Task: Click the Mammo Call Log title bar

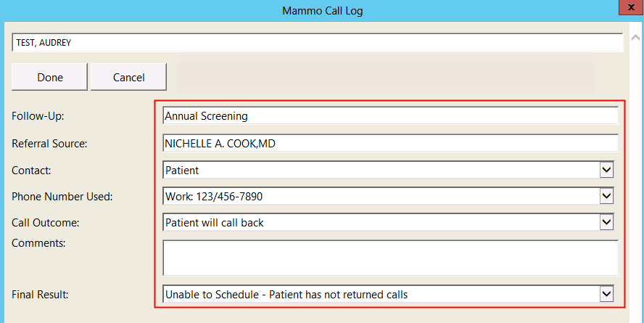Action: coord(321,10)
